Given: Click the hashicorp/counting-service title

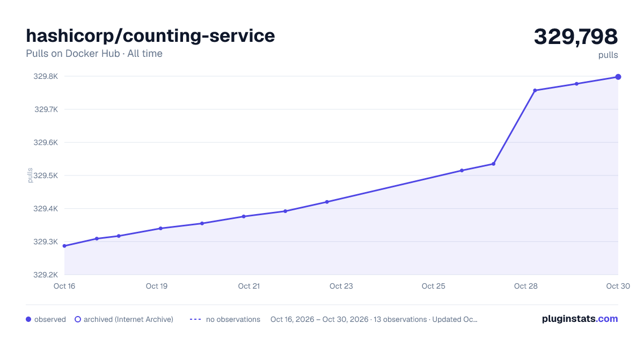Looking at the screenshot, I should coord(150,35).
